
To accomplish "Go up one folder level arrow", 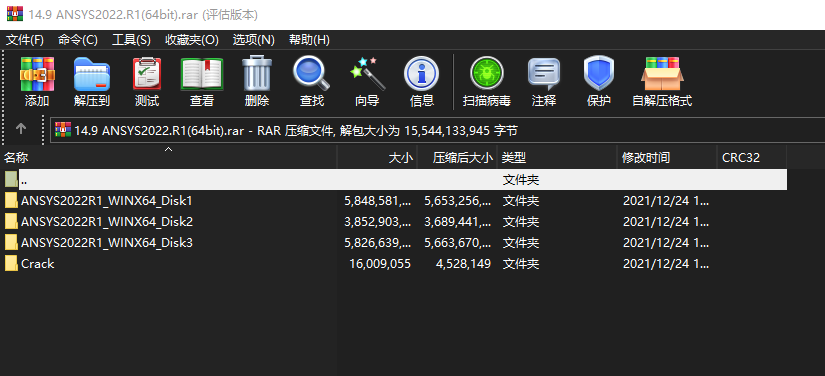I will point(21,129).
